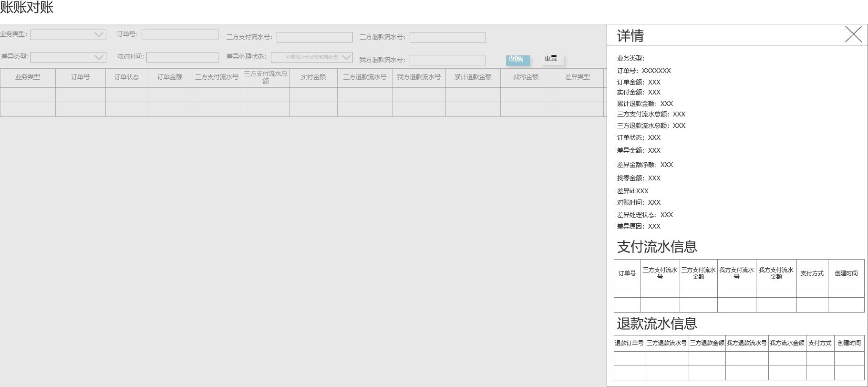Click 我方流水金额 header in refund table
Screen dimensions: 868x387
click(787, 343)
